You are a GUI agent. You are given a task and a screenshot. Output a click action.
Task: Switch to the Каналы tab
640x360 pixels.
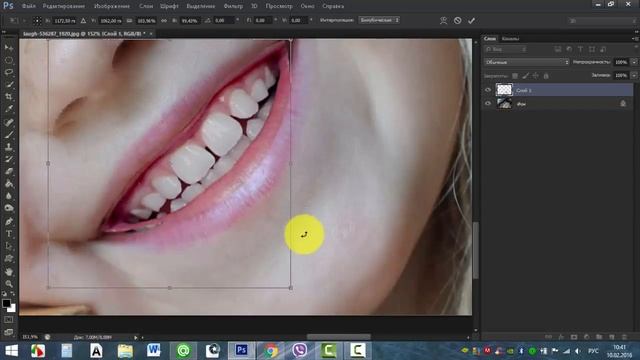click(510, 39)
